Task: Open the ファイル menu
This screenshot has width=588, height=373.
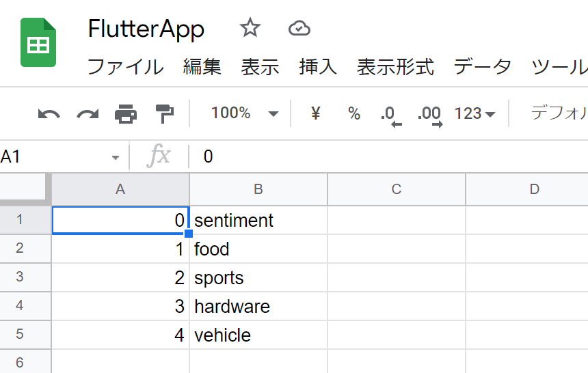Action: [126, 67]
